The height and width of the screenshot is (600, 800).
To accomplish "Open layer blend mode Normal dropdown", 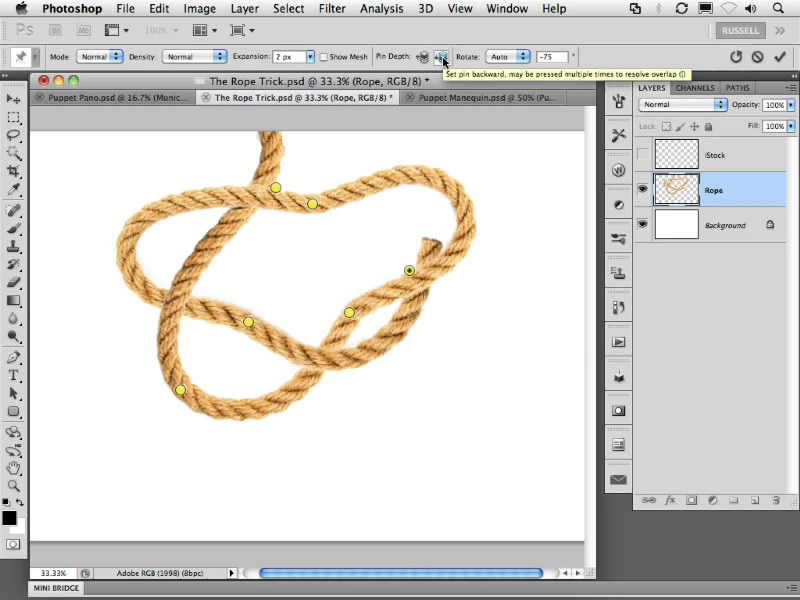I will 684,104.
